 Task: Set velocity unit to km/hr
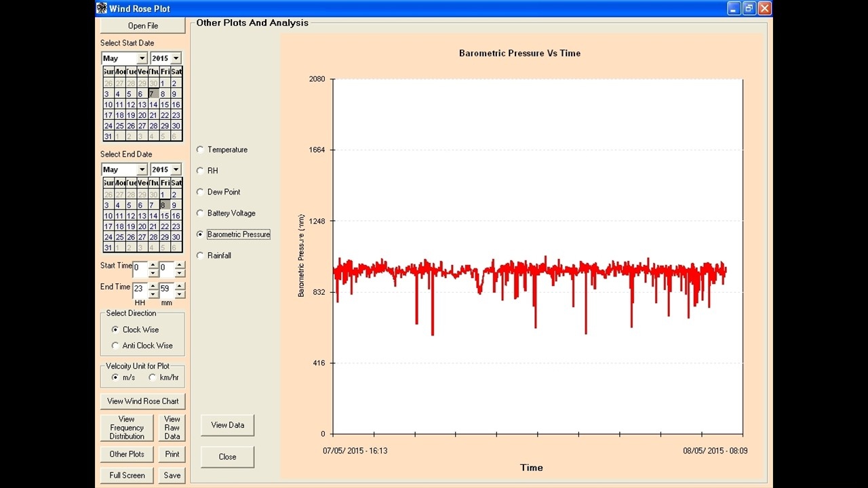[x=153, y=378]
